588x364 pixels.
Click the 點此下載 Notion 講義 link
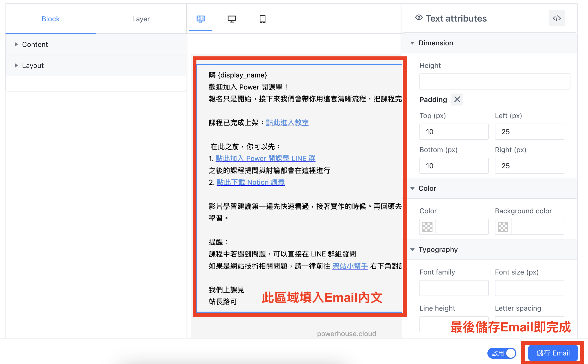(x=251, y=182)
